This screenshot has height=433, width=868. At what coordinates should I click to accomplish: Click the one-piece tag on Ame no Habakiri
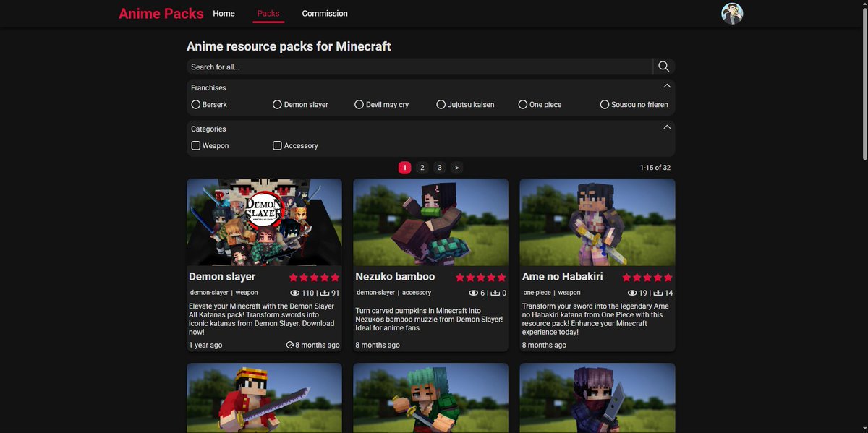point(537,293)
